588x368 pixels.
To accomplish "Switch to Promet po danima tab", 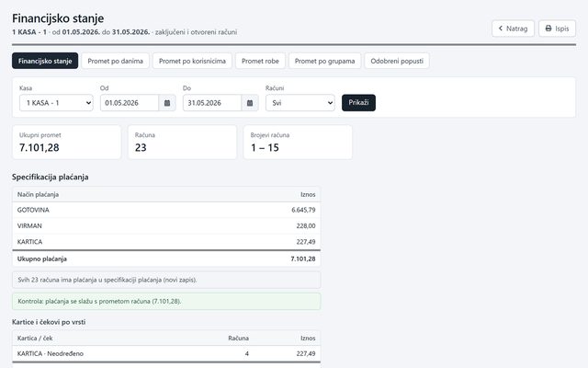I will [116, 61].
